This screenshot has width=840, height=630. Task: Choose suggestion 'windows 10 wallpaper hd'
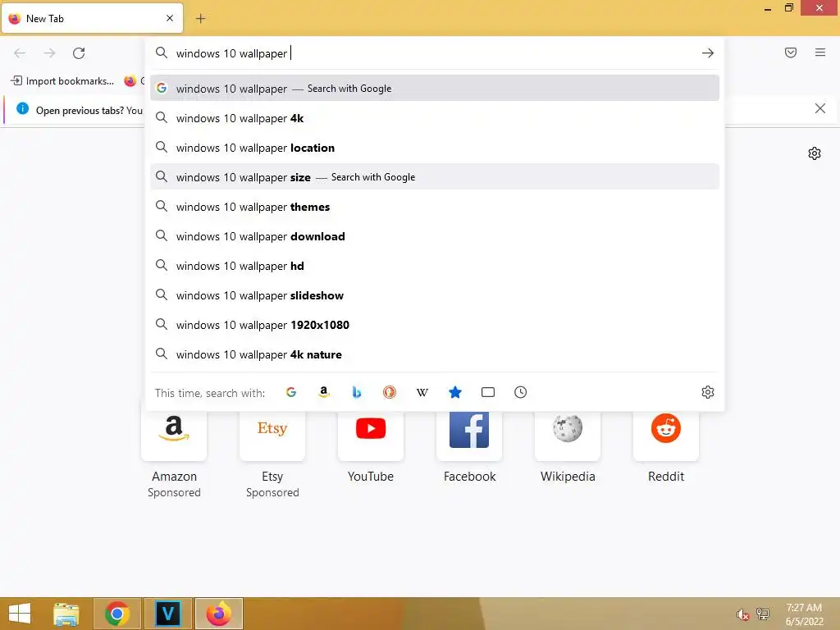pyautogui.click(x=435, y=265)
